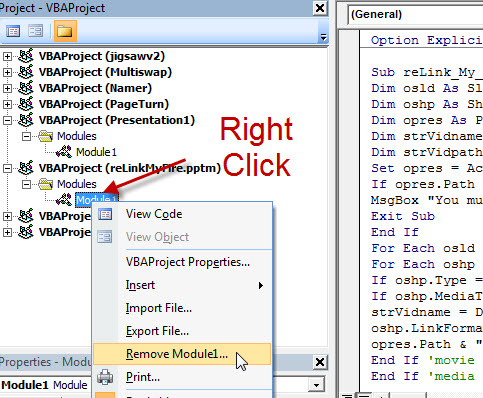Click the 'Option Explicit' code line
Screen dimensions: 483x398
(427, 40)
